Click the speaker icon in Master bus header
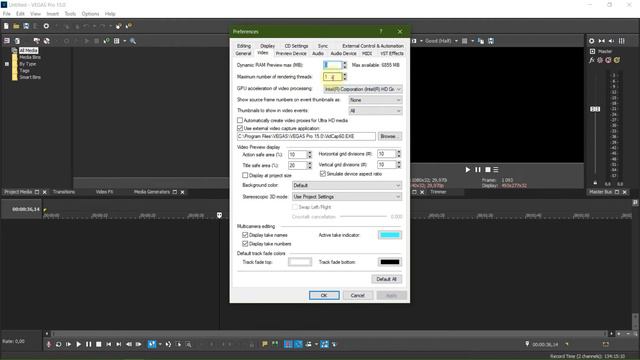Image resolution: width=640 pixels, height=360 pixels. 611,41
